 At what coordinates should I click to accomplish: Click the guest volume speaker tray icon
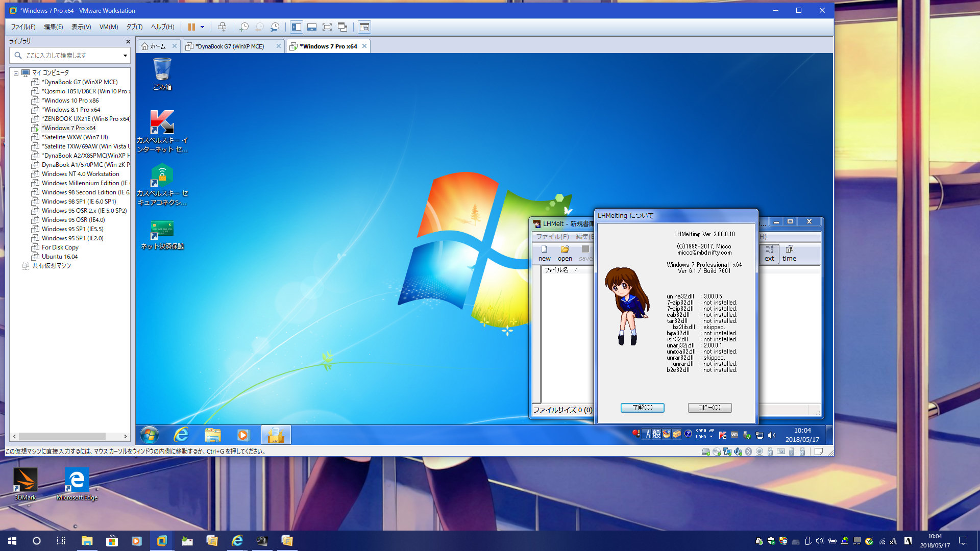point(771,435)
